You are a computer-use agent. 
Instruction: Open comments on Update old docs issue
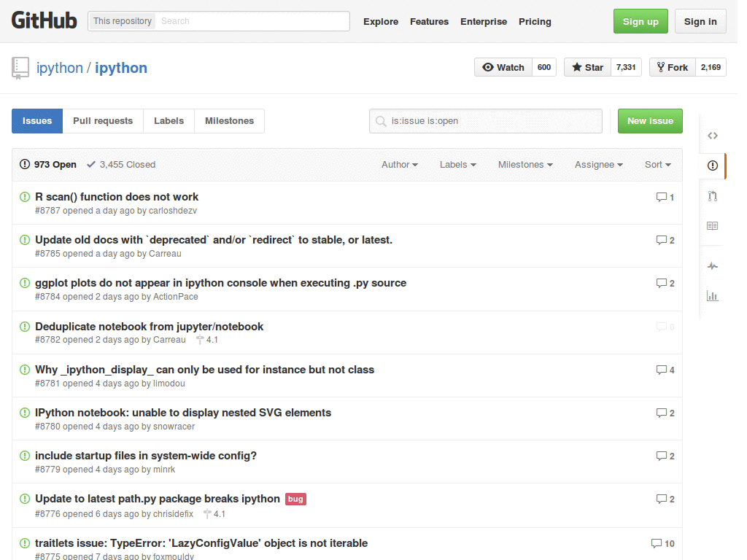click(665, 240)
